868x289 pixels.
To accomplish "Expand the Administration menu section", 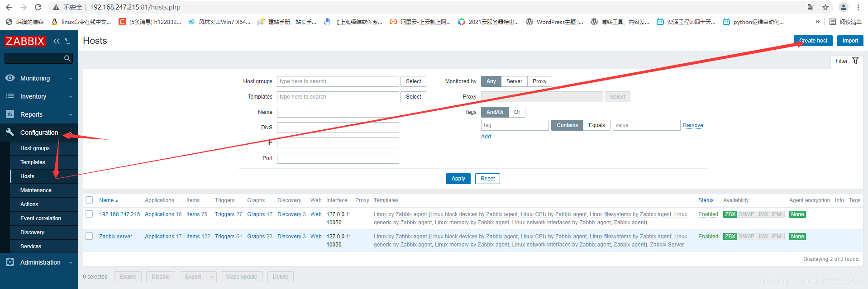I will click(71, 263).
